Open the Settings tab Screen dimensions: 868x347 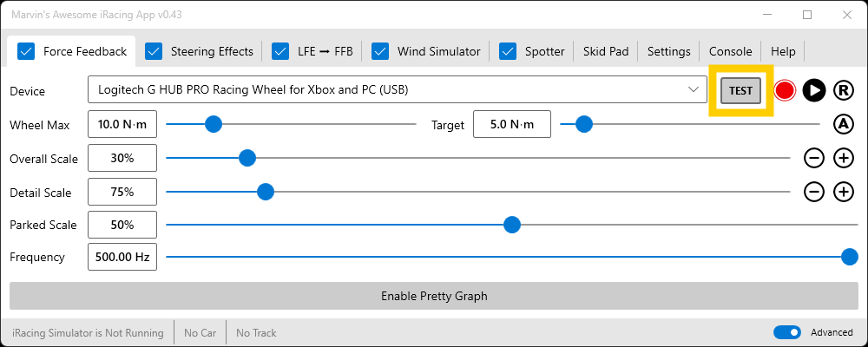click(x=668, y=51)
